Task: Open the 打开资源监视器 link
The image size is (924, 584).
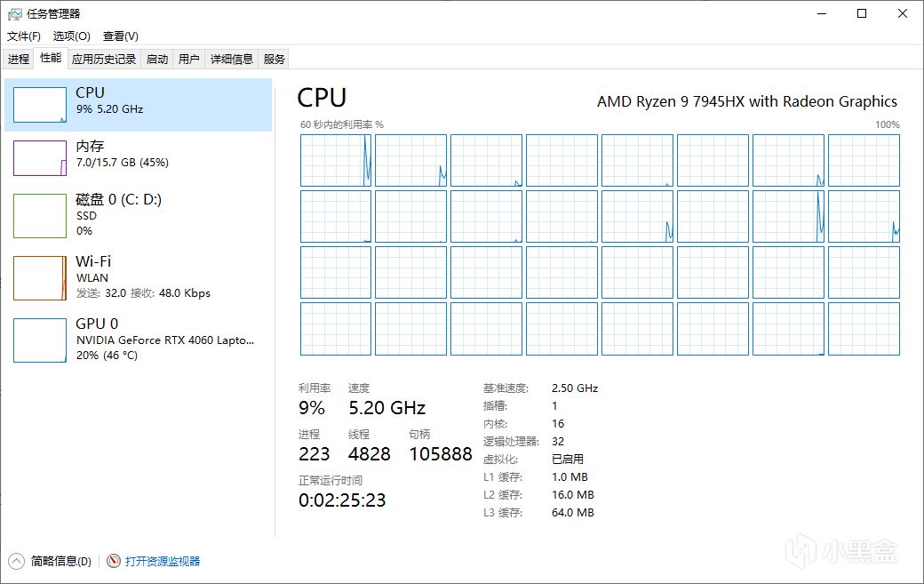Action: pos(163,561)
